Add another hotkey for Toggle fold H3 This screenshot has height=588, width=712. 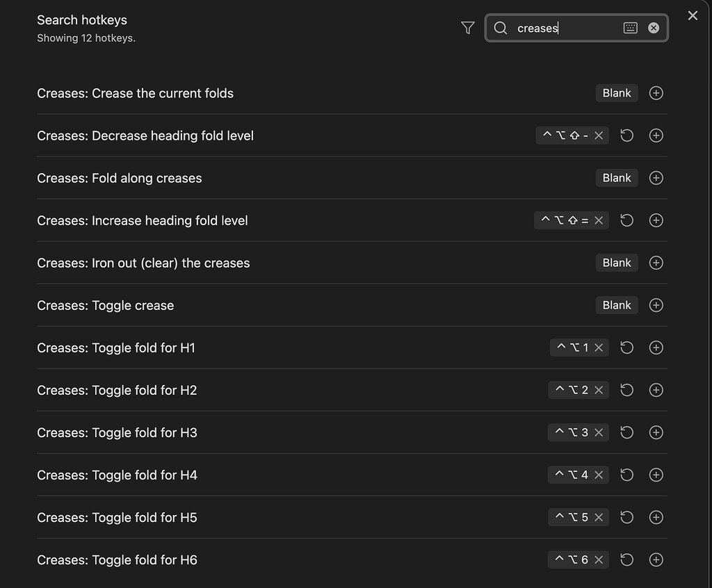click(x=656, y=432)
